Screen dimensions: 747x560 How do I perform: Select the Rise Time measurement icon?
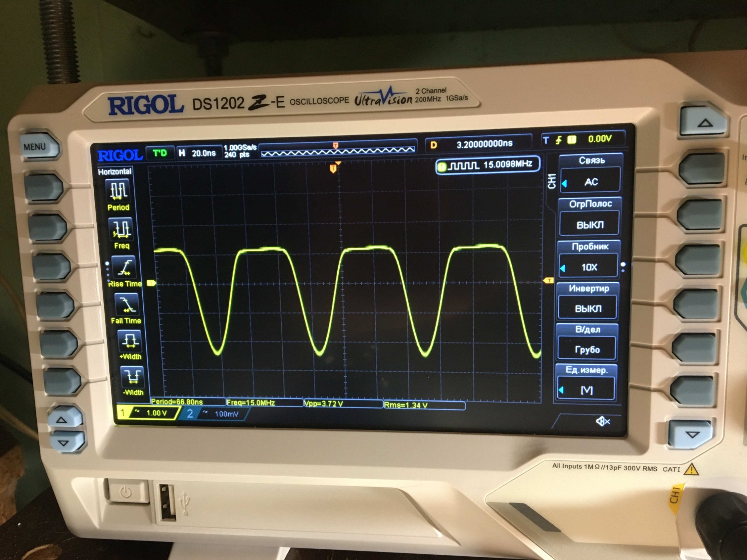(124, 267)
